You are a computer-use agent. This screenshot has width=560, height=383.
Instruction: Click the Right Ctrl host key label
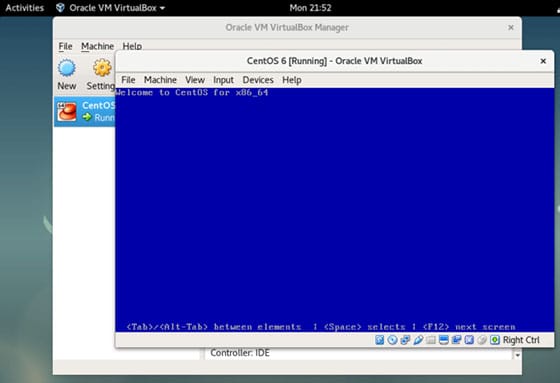pos(521,340)
